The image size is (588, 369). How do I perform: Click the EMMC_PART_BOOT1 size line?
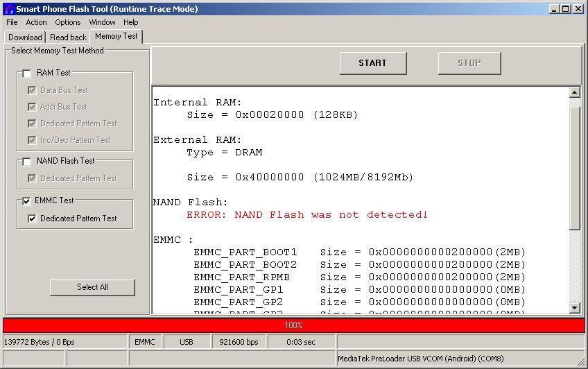click(359, 252)
